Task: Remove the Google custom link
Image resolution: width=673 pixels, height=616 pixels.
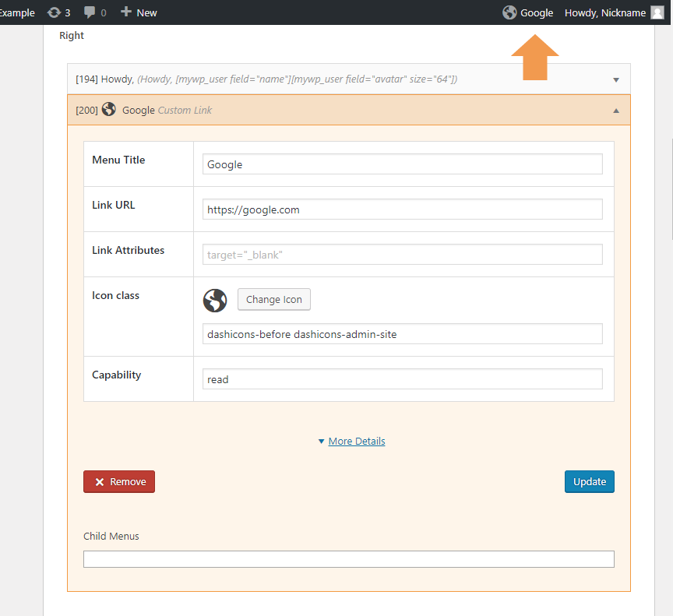Action: point(118,481)
